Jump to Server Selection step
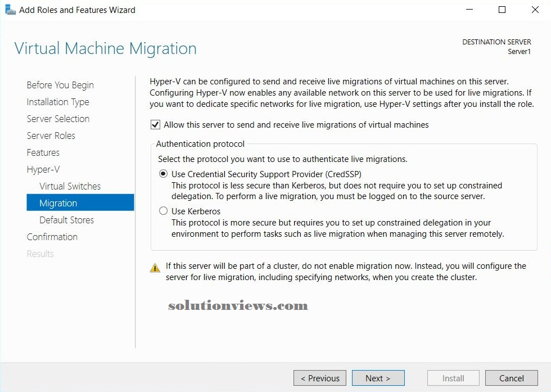551x392 pixels. click(x=58, y=119)
